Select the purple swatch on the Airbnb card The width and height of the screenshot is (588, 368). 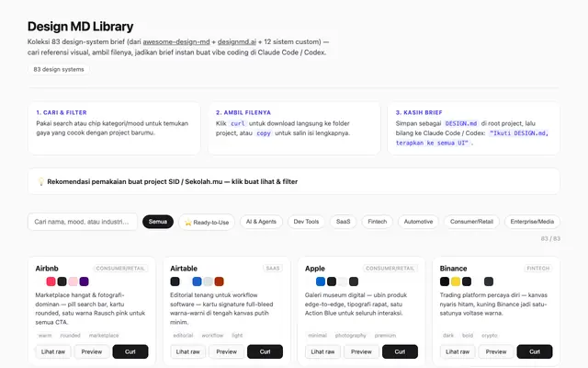(x=84, y=282)
